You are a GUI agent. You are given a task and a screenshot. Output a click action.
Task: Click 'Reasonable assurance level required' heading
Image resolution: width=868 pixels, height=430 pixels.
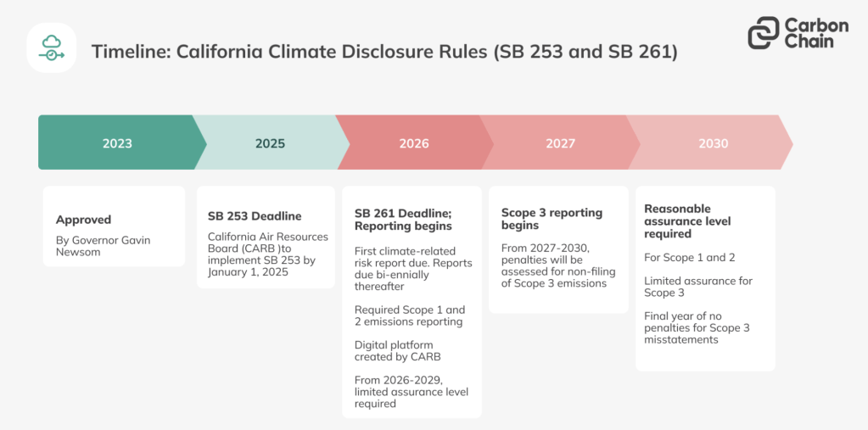click(x=687, y=221)
